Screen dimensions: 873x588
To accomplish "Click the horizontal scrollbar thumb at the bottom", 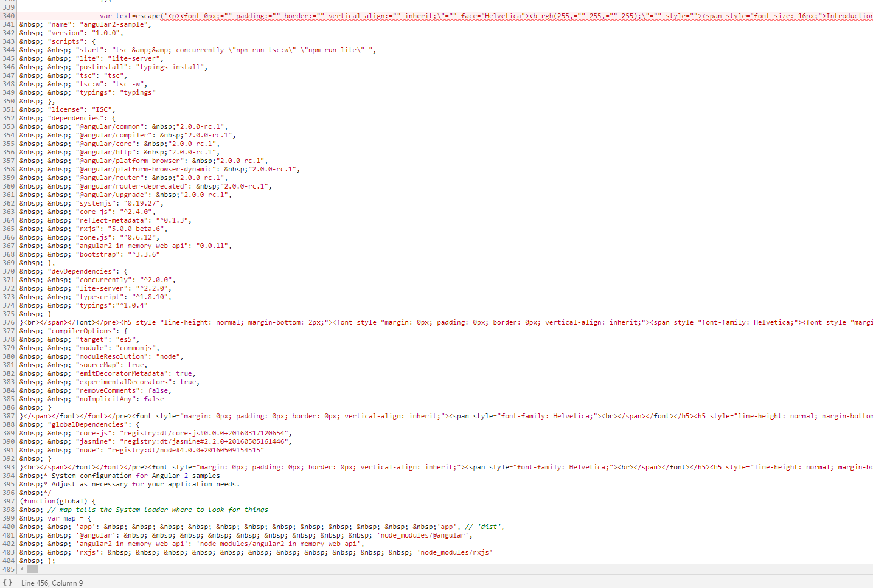I will [32, 569].
